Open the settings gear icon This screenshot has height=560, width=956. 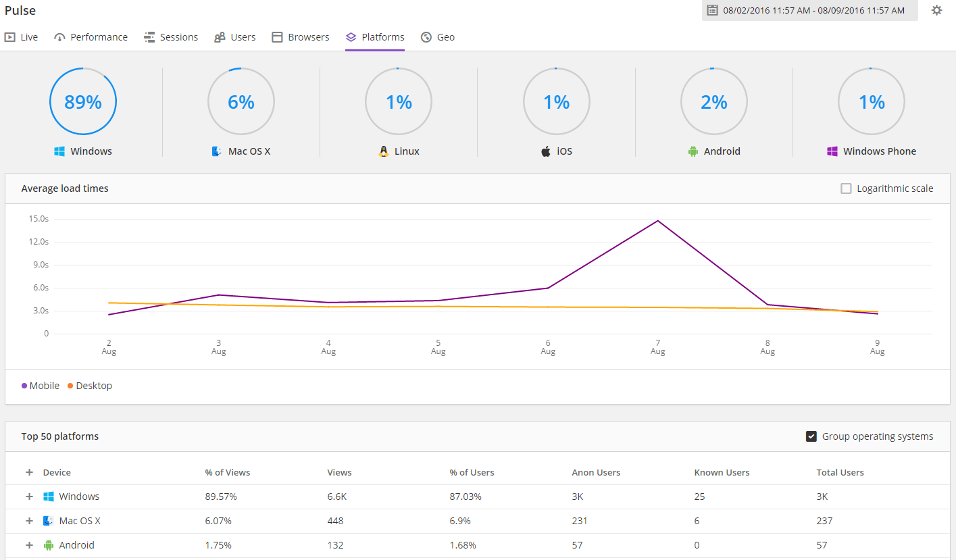coord(936,10)
